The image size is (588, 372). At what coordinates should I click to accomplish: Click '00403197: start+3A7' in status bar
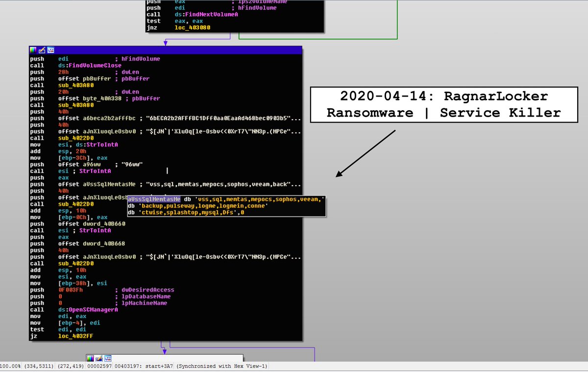pos(145,367)
